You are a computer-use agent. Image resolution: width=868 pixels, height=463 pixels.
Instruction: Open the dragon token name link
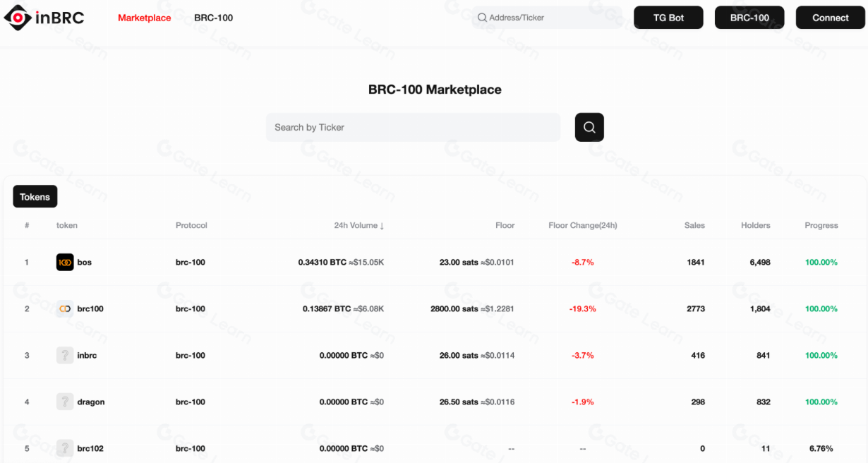(x=91, y=402)
